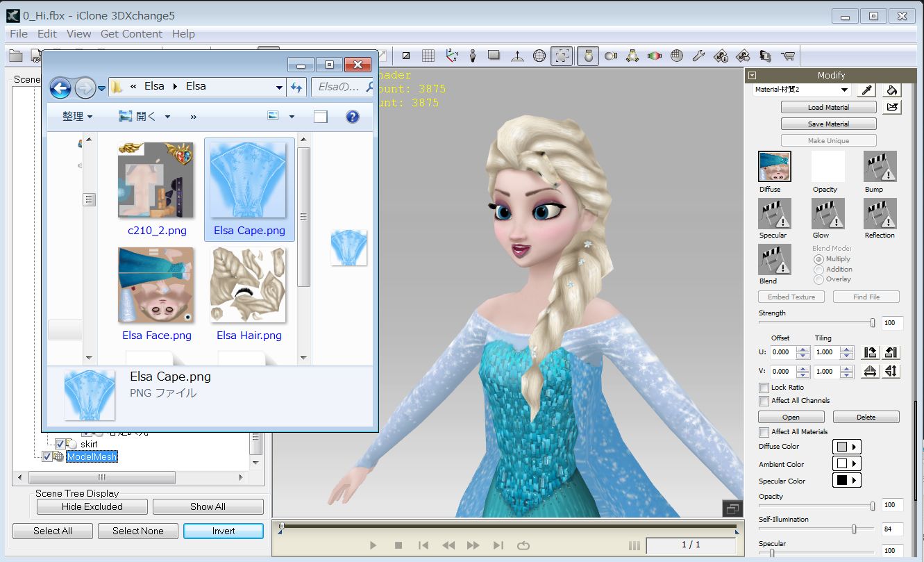Open the Diffuse Color swatch
924x562 pixels.
coord(846,447)
